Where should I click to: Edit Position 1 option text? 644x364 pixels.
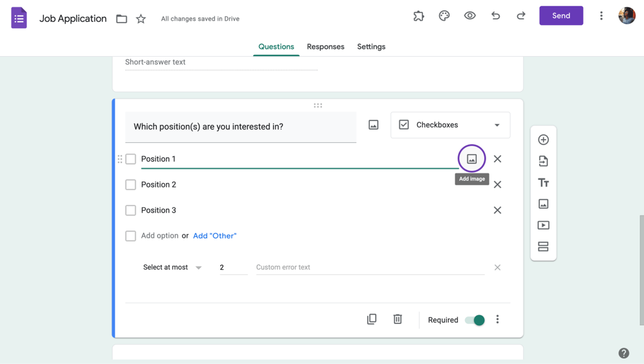pyautogui.click(x=299, y=159)
